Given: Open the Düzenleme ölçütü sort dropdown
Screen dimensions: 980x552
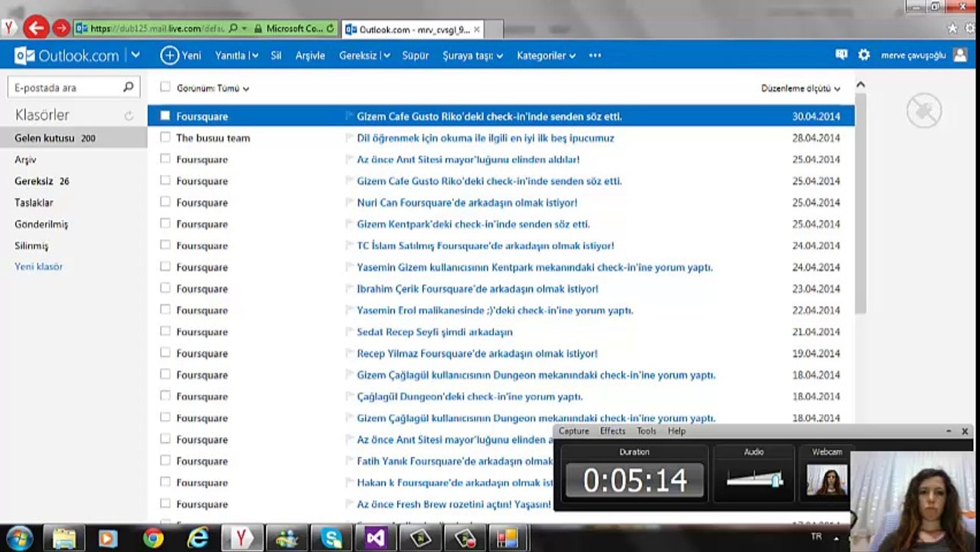Looking at the screenshot, I should [801, 88].
